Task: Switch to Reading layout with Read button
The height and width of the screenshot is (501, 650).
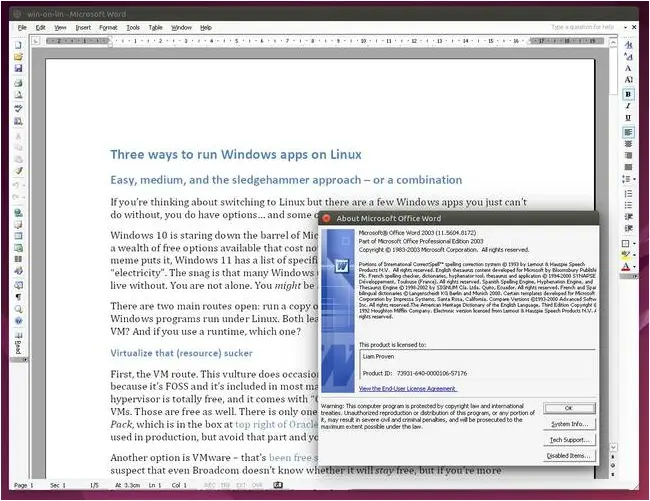Action: tap(18, 343)
